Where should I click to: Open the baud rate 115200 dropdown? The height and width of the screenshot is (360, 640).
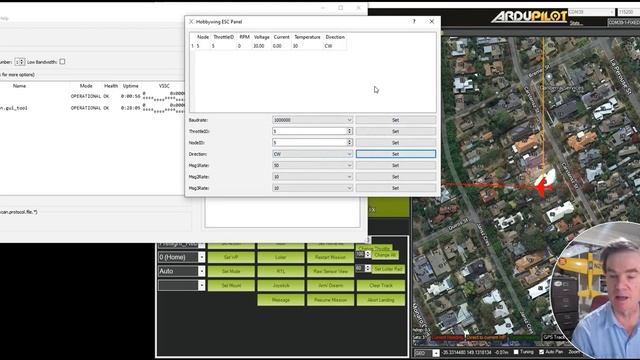click(629, 12)
